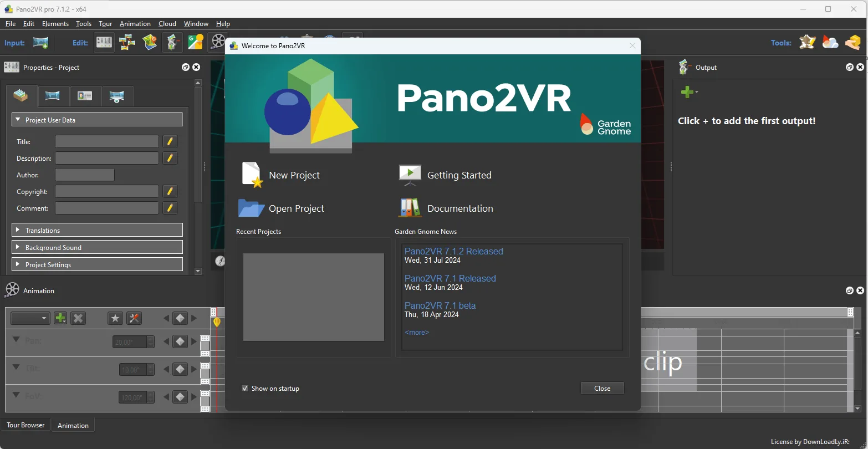Add an output with green plus
Image resolution: width=868 pixels, height=449 pixels.
(x=687, y=92)
